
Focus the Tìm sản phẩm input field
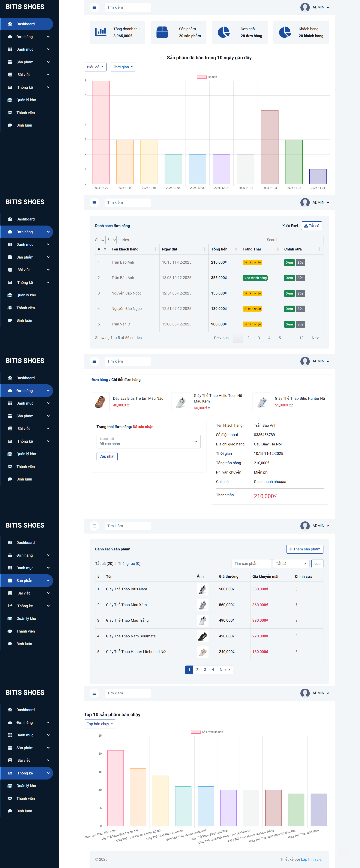click(251, 563)
